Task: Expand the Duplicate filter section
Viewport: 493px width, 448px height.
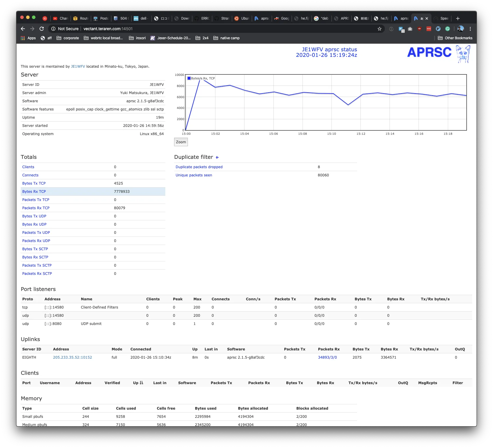Action: (x=217, y=157)
